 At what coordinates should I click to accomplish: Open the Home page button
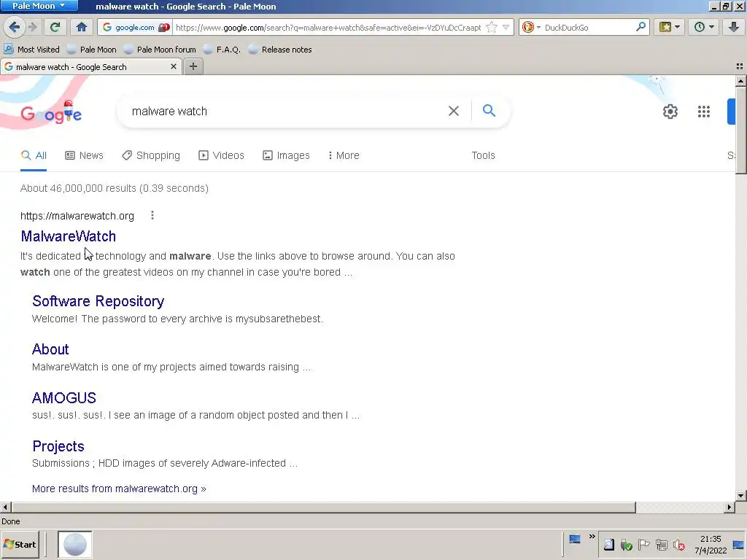(x=82, y=27)
